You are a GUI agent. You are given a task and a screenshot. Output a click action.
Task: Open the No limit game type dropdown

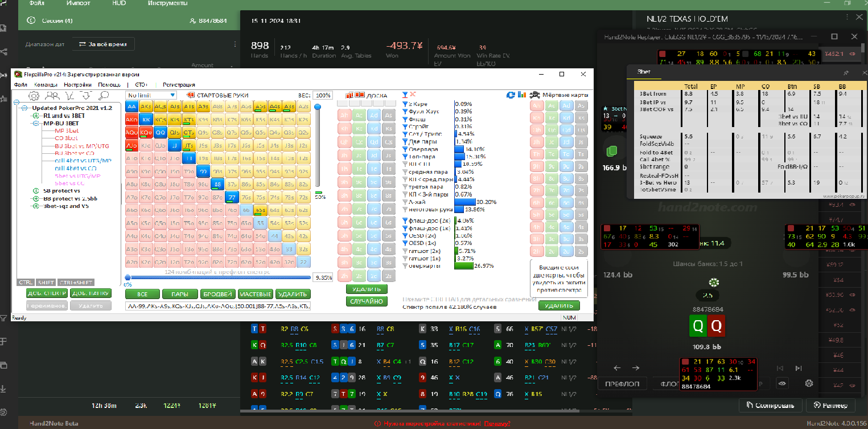click(x=151, y=95)
